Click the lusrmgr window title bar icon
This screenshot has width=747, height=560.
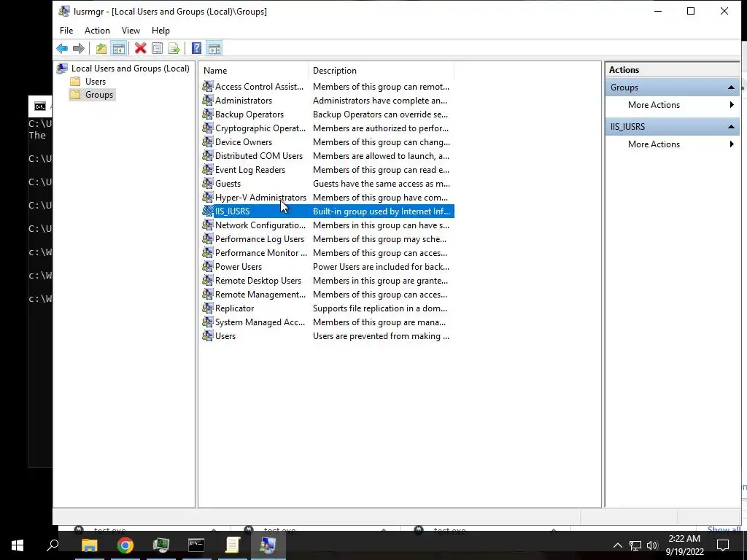click(x=64, y=11)
